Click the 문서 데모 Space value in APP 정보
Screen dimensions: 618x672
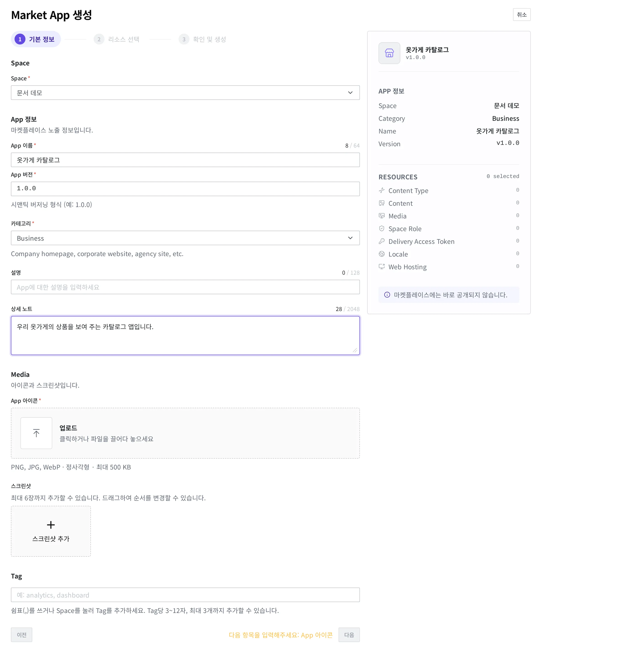point(506,106)
